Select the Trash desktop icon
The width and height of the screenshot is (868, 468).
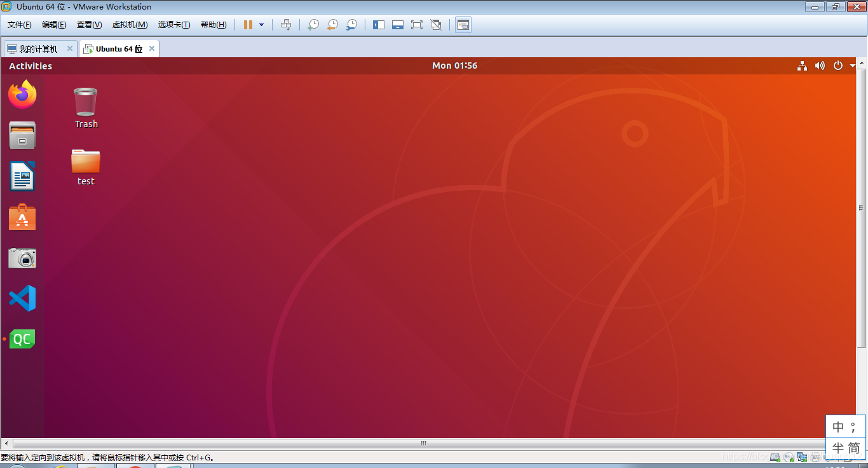tap(86, 108)
